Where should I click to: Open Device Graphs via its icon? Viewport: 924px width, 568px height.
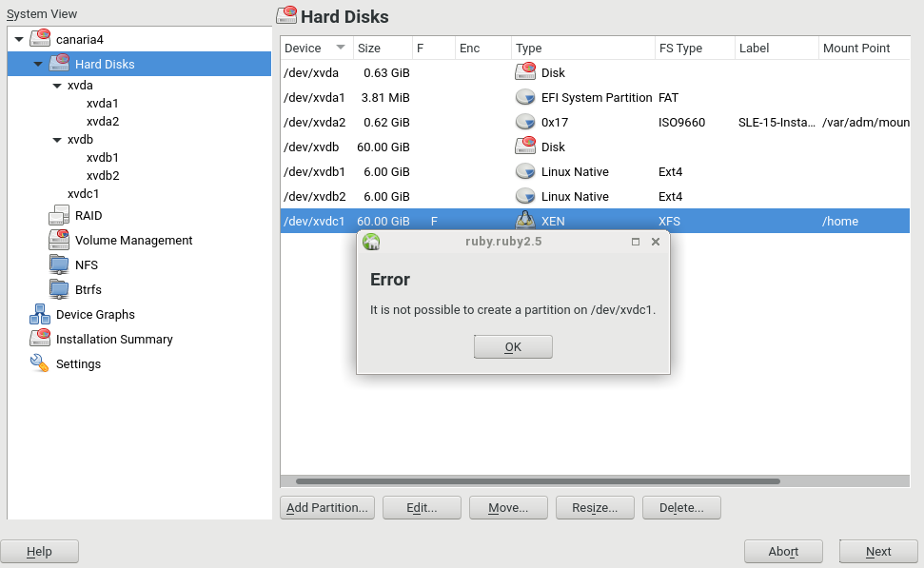(40, 314)
